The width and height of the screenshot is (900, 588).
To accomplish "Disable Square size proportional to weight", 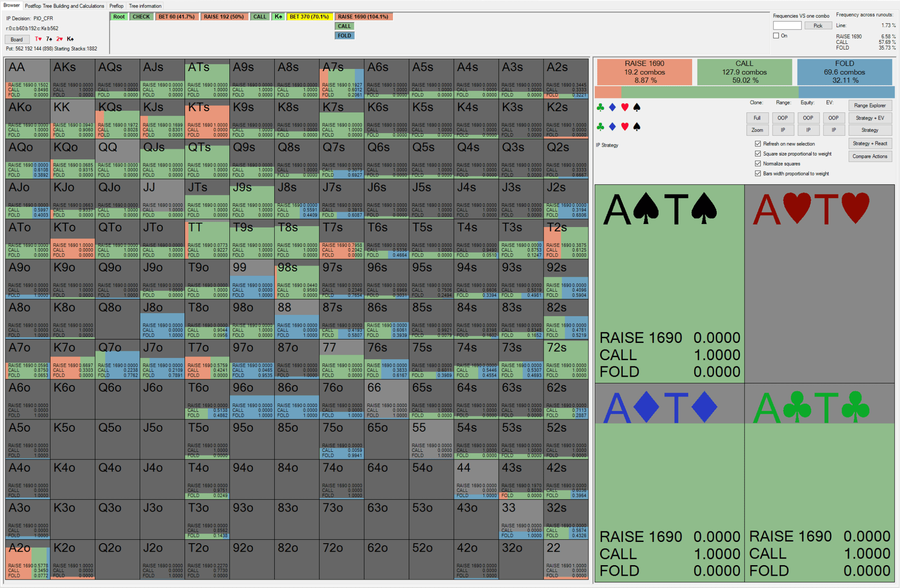I will pos(758,154).
